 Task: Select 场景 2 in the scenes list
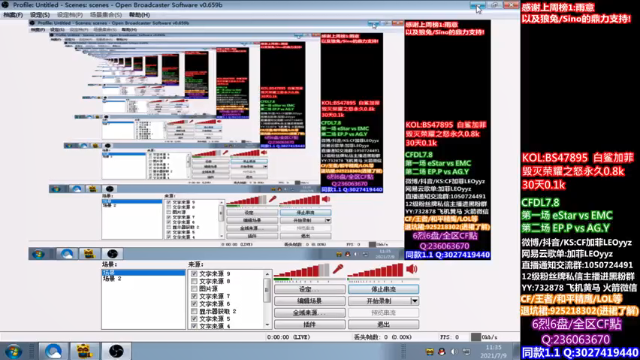[112, 279]
